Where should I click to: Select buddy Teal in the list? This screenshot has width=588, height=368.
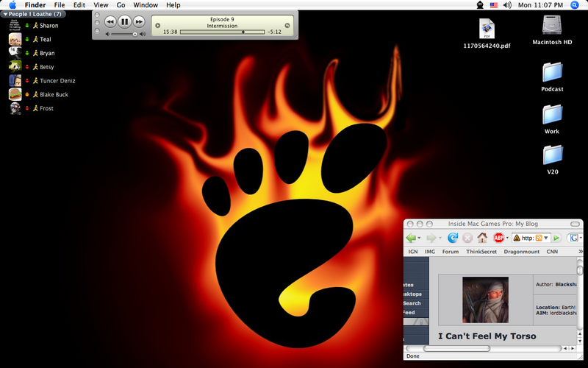pyautogui.click(x=46, y=40)
